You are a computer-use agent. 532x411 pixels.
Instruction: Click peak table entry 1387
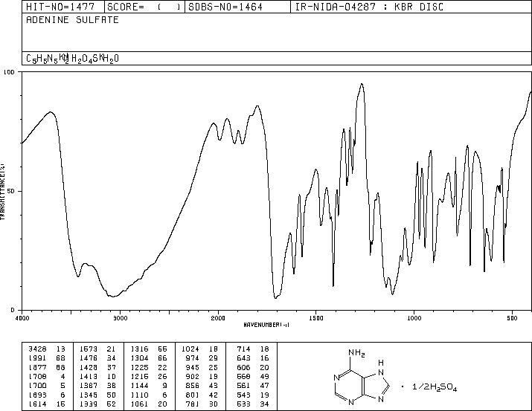(89, 386)
